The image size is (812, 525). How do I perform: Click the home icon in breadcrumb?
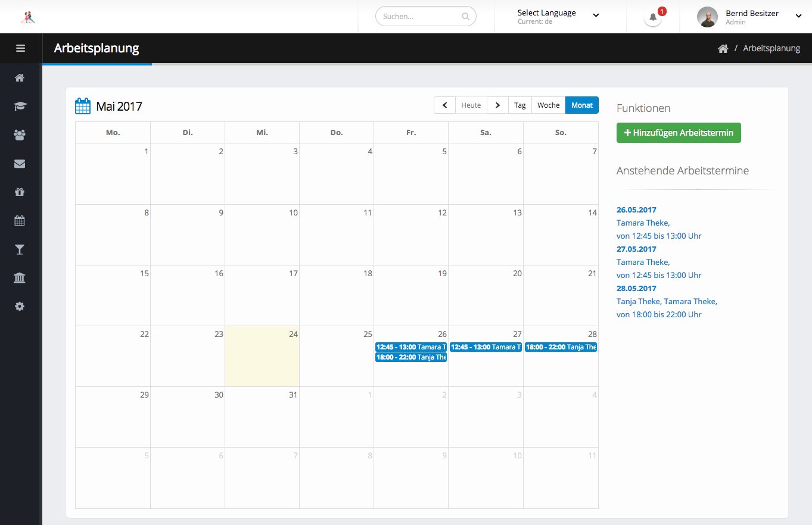tap(723, 49)
